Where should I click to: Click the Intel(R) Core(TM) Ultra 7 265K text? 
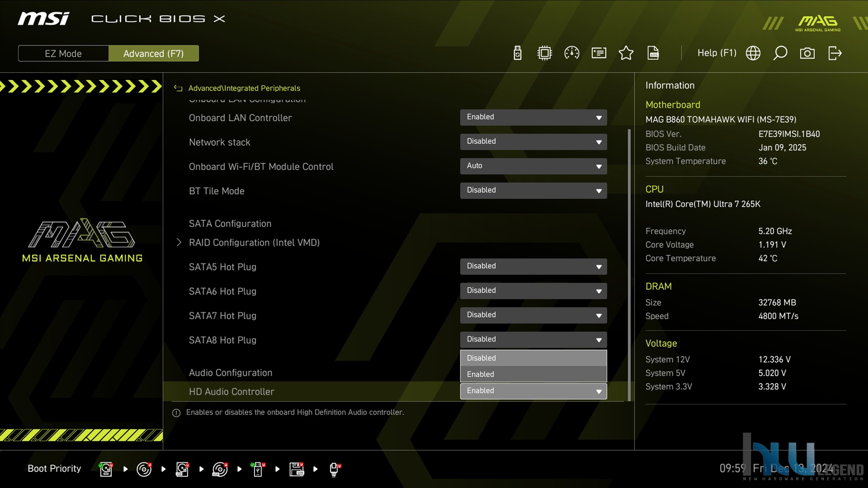pyautogui.click(x=703, y=204)
